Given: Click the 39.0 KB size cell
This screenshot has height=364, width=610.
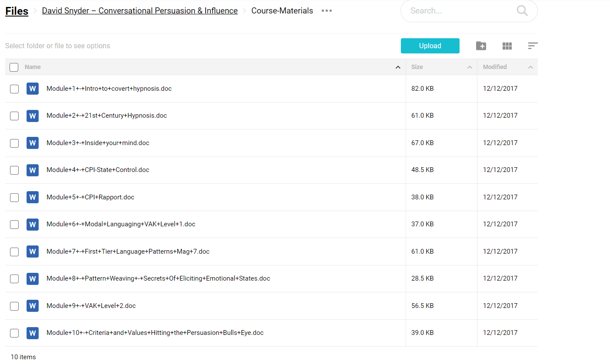Looking at the screenshot, I should pos(422,333).
